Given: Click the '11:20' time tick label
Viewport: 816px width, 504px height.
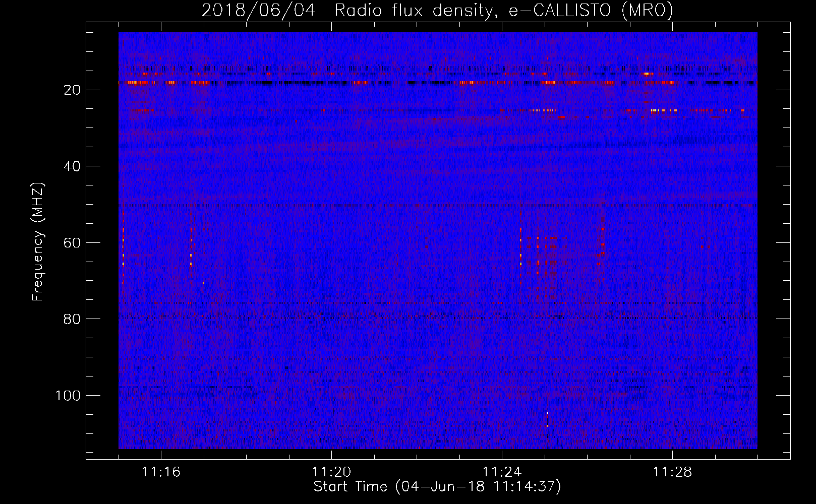Looking at the screenshot, I should click(331, 472).
